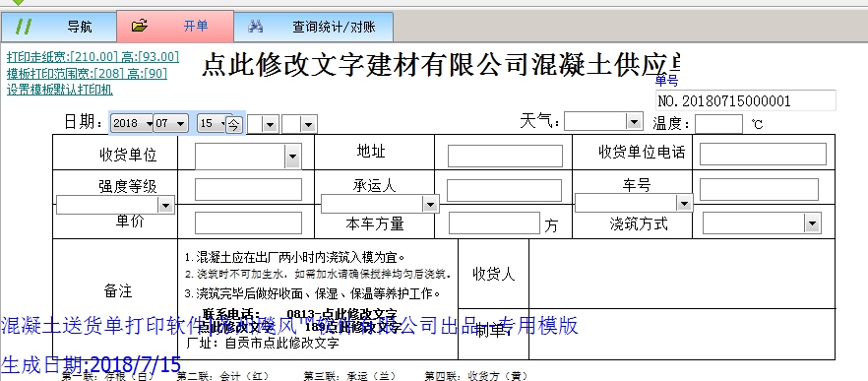
Task: Click the 收货人 label
Action: 494,274
